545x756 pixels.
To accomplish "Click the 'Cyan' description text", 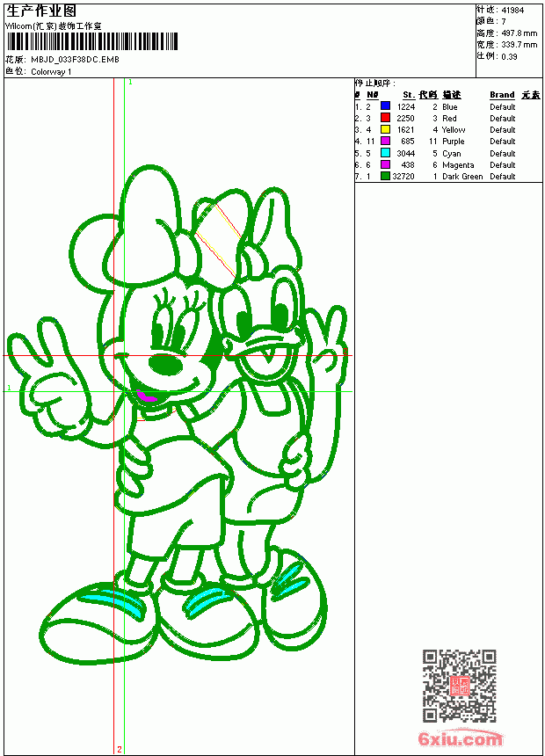I will click(452, 154).
